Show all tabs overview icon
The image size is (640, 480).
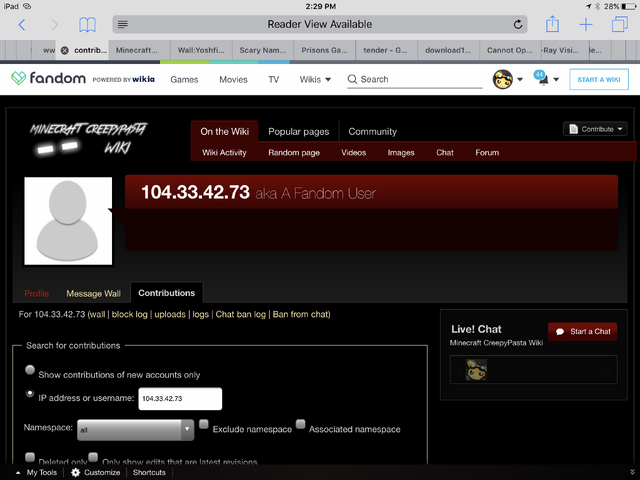[x=620, y=24]
